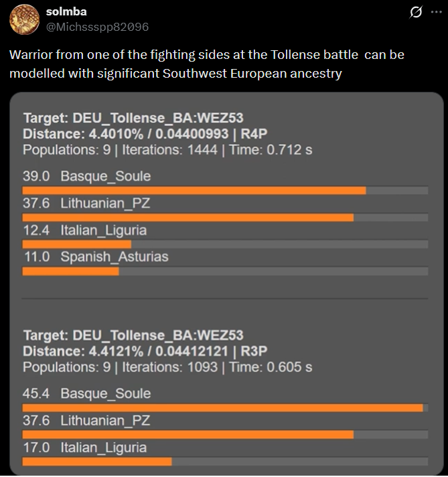448x477 pixels.
Task: Open the @Michsssspp82096 handle link
Action: click(97, 27)
